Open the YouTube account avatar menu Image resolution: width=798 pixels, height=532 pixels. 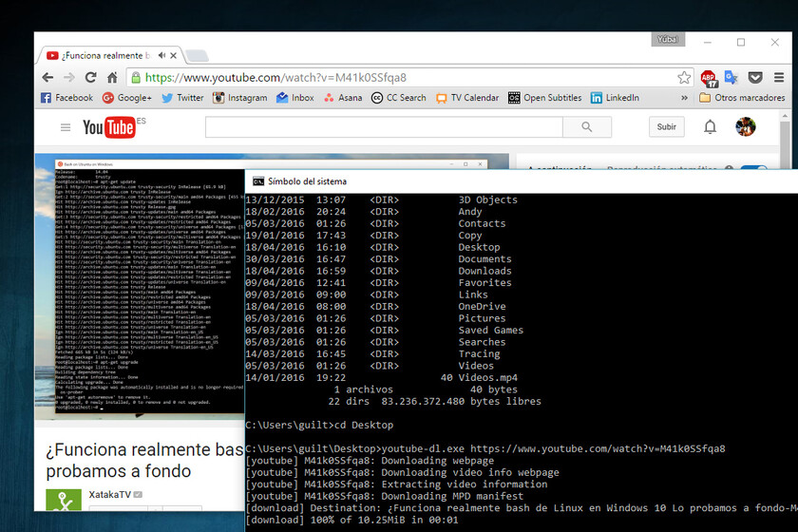tap(746, 126)
